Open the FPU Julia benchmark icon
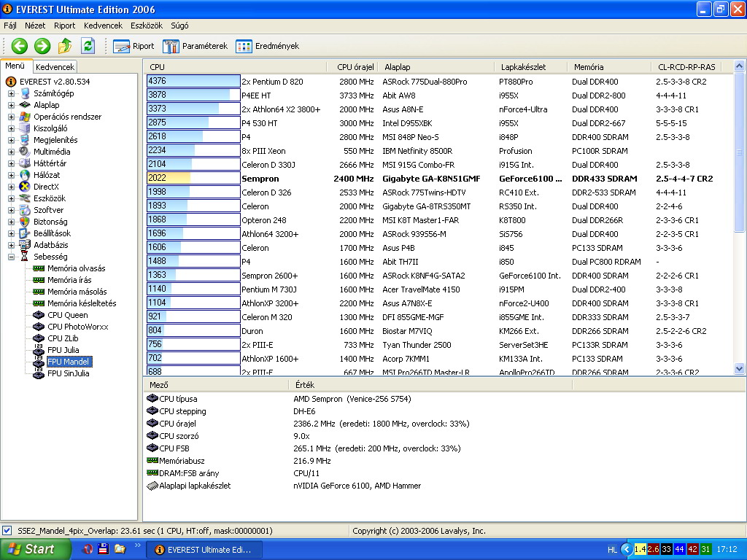This screenshot has height=560, width=747. click(x=39, y=350)
